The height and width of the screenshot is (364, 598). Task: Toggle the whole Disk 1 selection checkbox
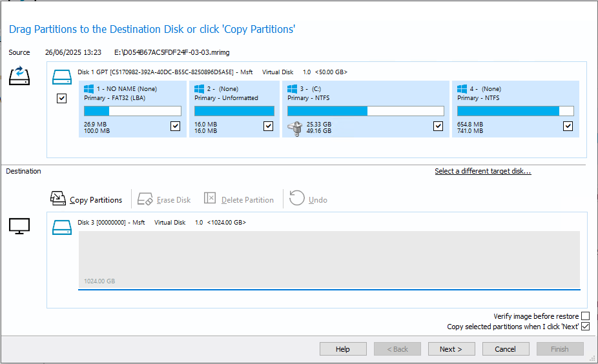[61, 98]
